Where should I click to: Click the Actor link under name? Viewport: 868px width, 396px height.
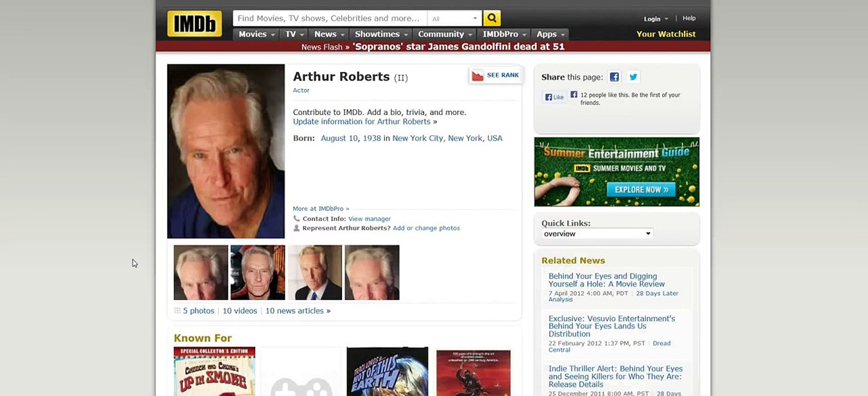pyautogui.click(x=301, y=90)
